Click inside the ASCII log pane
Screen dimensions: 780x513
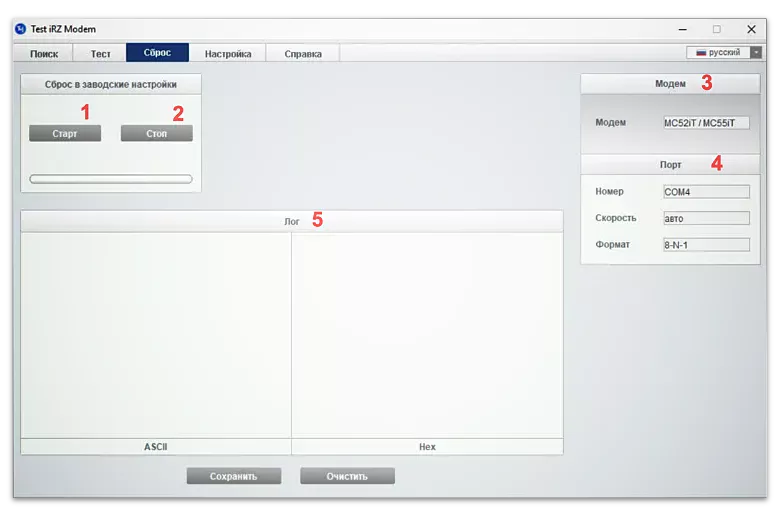156,335
